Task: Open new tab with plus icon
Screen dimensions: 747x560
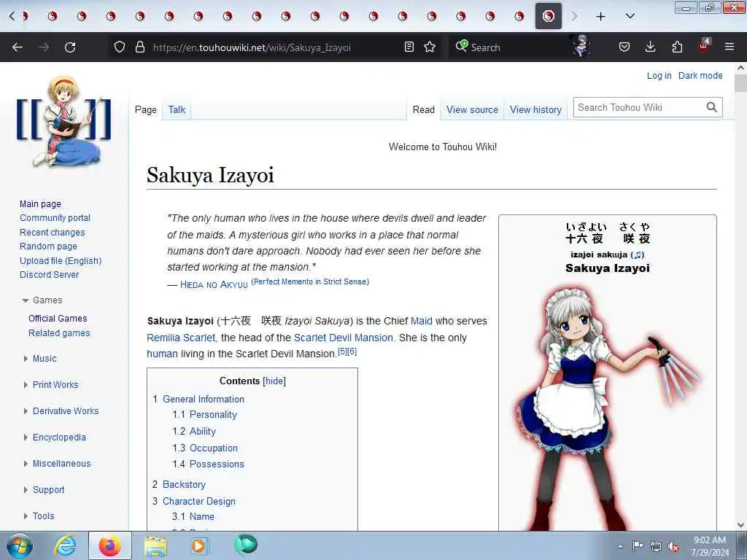Action: (601, 17)
